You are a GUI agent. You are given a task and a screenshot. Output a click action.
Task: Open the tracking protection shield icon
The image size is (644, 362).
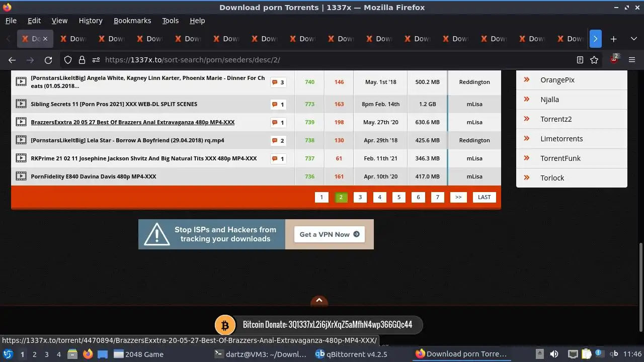tap(68, 60)
